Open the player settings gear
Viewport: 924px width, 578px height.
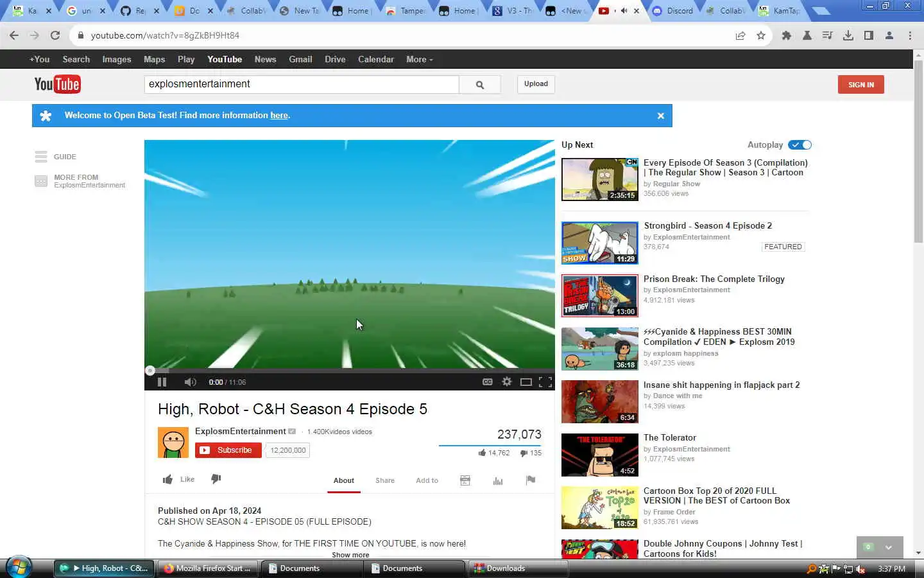point(507,381)
